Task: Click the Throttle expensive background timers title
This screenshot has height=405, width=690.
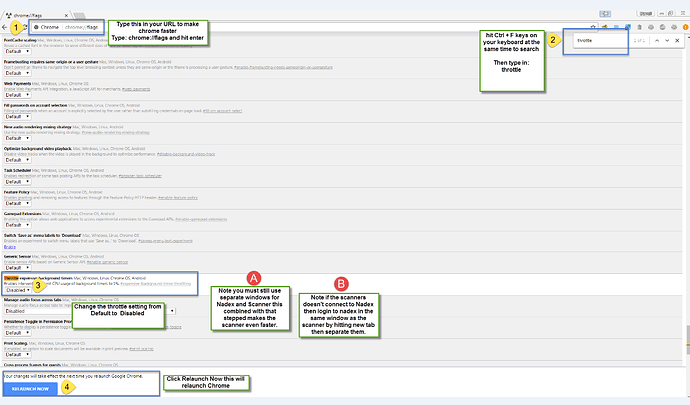Action: click(x=38, y=278)
